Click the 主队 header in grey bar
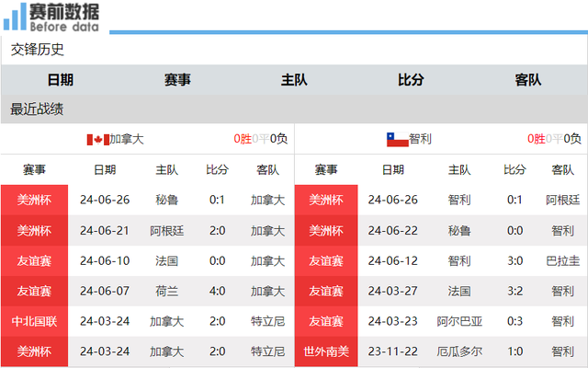The image size is (588, 368). point(294,80)
